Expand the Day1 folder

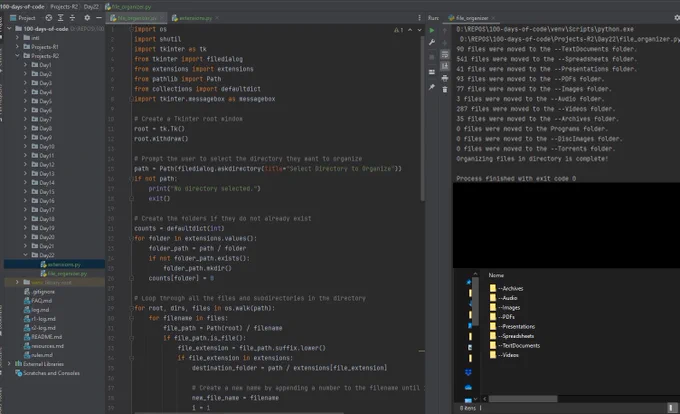pyautogui.click(x=25, y=65)
